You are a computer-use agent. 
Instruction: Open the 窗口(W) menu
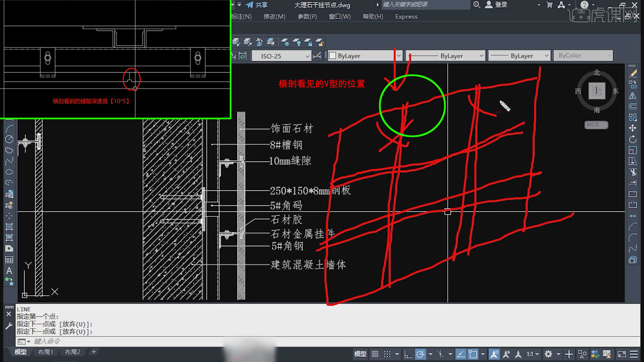pos(339,16)
